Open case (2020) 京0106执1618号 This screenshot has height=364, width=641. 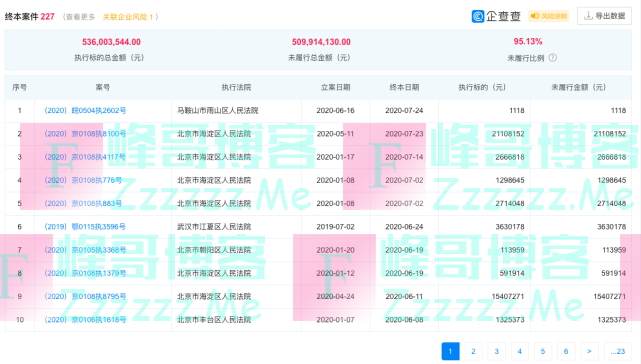85,319
